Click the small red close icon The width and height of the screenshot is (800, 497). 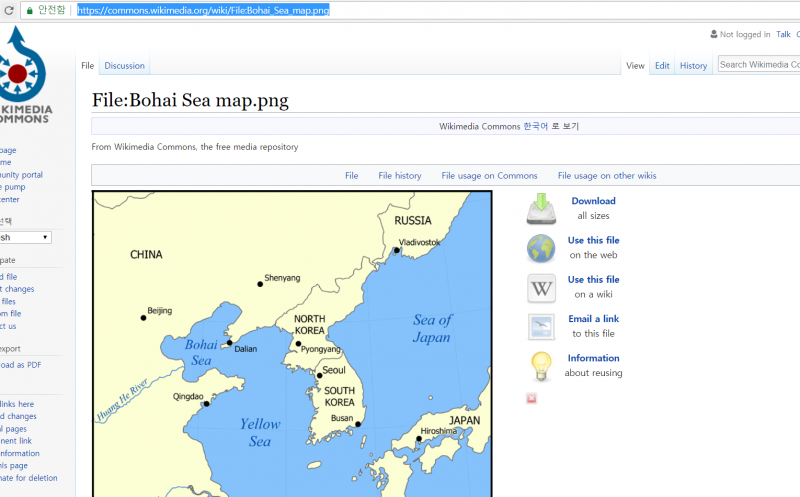[531, 398]
